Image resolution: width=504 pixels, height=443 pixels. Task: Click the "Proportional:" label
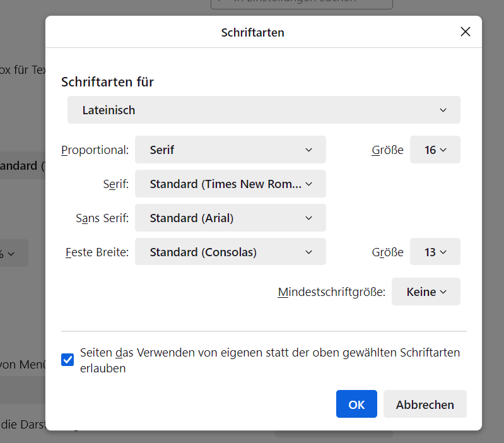[x=95, y=150]
